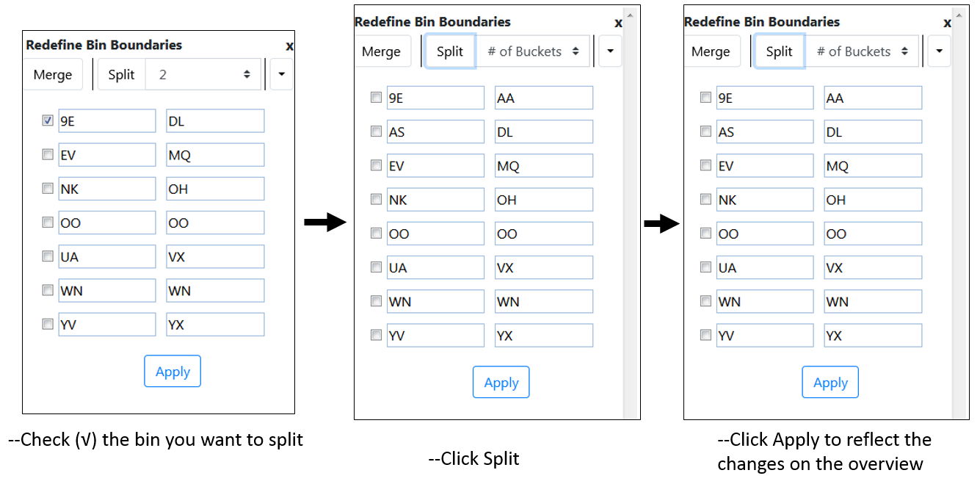The height and width of the screenshot is (484, 980).
Task: Expand caret dropdown button in rightmost panel
Action: [x=940, y=51]
